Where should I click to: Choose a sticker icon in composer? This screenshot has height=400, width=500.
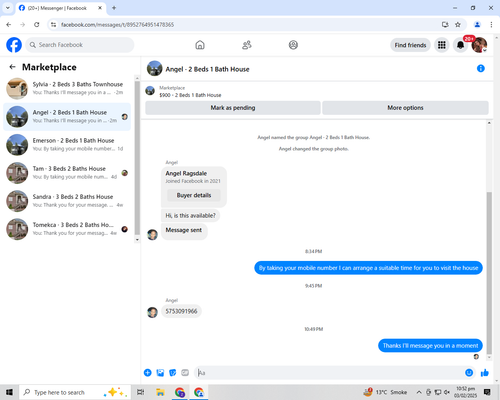click(173, 373)
